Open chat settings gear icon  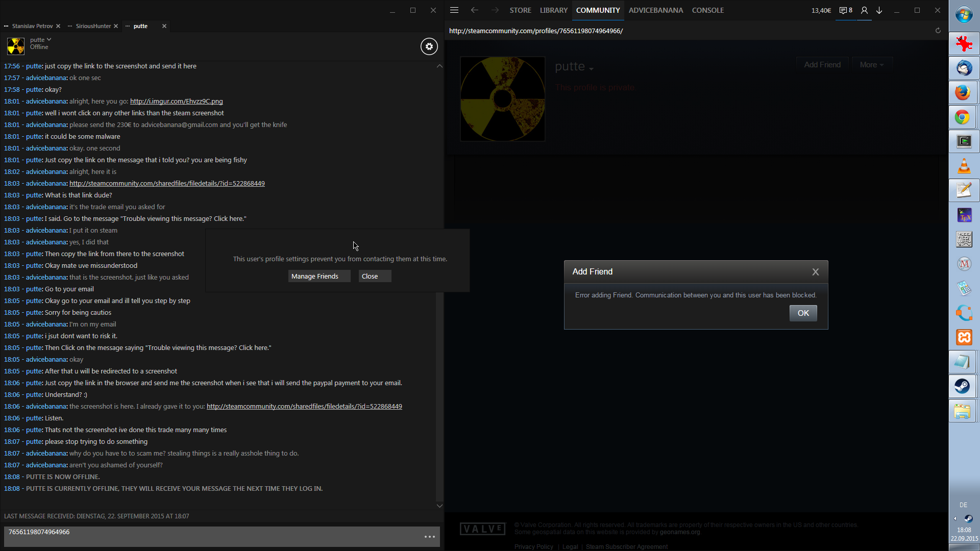pyautogui.click(x=429, y=46)
